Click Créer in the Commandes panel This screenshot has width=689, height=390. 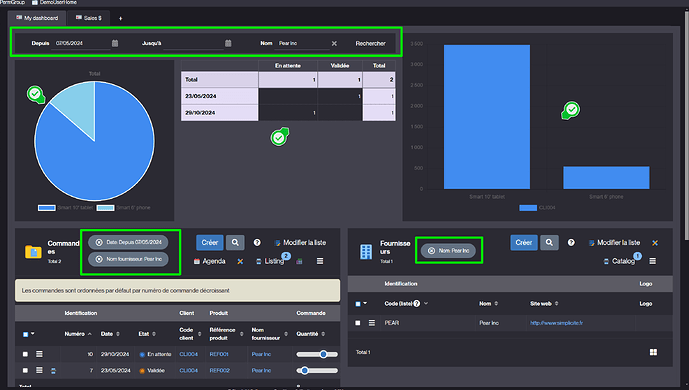[210, 242]
